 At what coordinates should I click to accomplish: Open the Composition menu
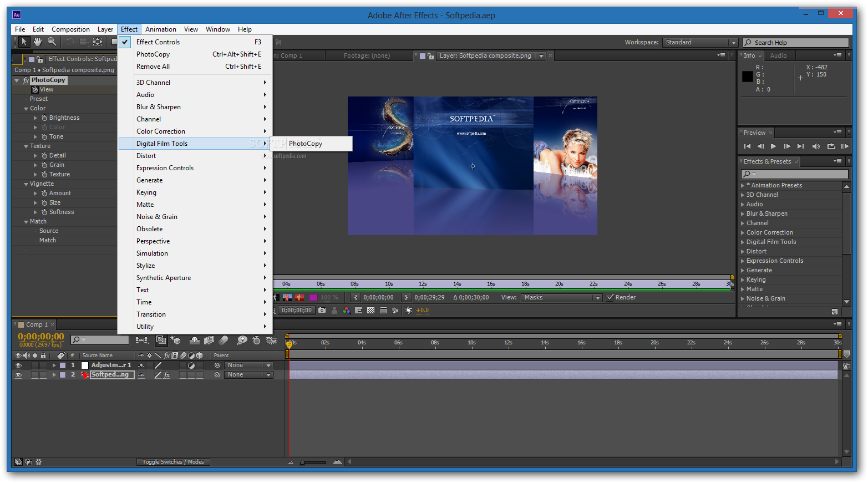pyautogui.click(x=70, y=29)
